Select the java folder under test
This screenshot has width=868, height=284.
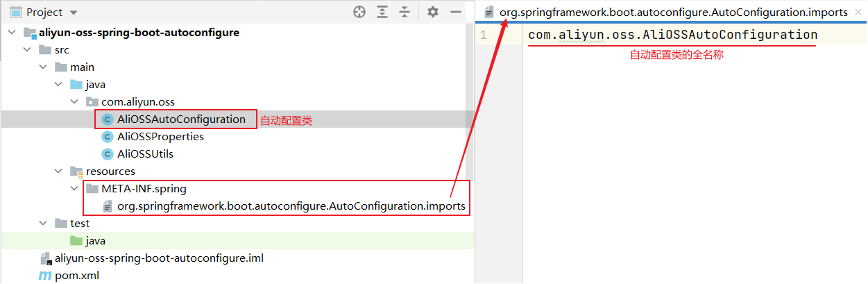(x=95, y=241)
